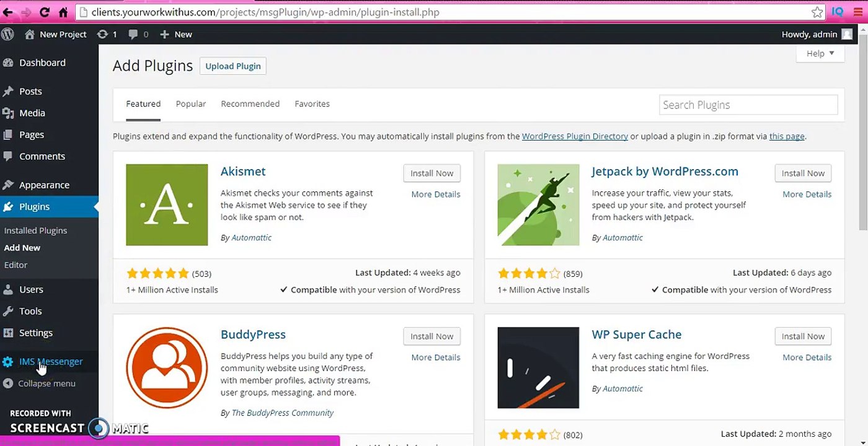Click the Users person icon

pyautogui.click(x=8, y=289)
